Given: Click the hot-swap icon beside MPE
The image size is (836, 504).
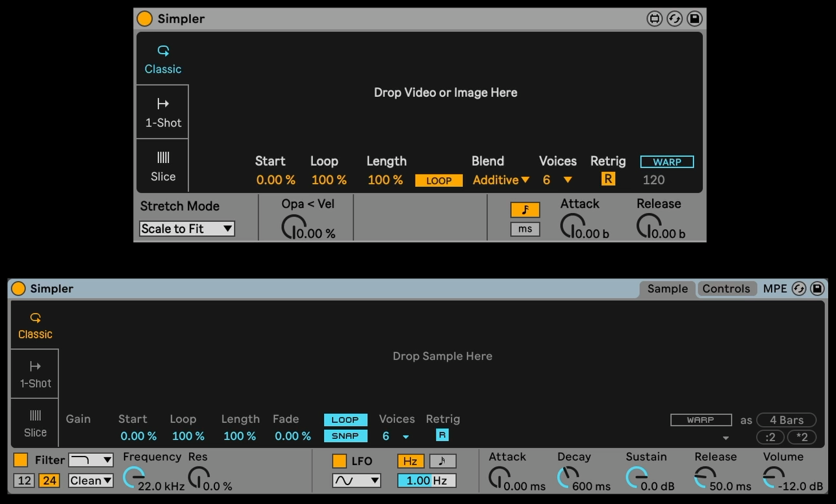Looking at the screenshot, I should pos(799,288).
